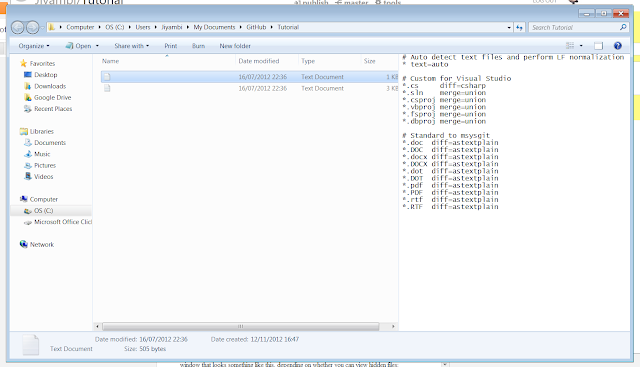Click Print in the toolbar

171,46
